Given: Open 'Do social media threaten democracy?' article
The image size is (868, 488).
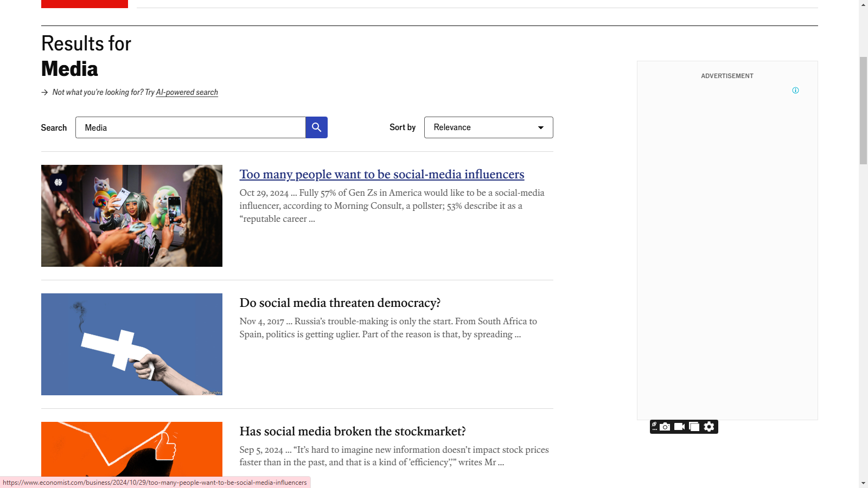Looking at the screenshot, I should [340, 303].
